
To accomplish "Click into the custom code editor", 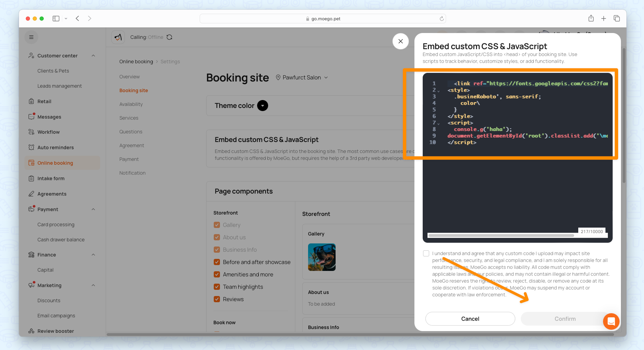I will 518,157.
